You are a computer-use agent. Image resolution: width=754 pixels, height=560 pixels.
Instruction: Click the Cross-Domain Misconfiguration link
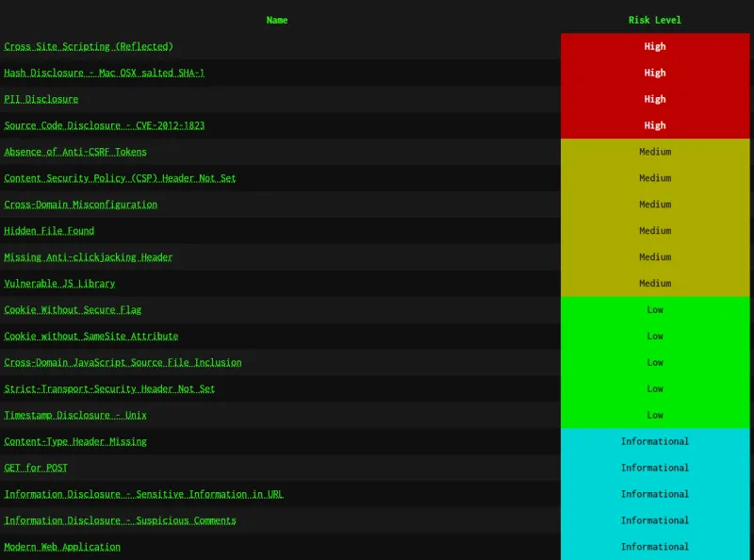point(80,205)
